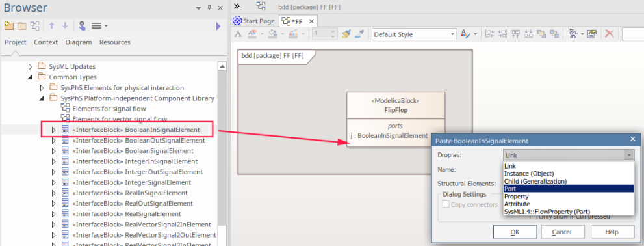
Task: Select the eyedropper style picker icon
Action: (x=359, y=34)
